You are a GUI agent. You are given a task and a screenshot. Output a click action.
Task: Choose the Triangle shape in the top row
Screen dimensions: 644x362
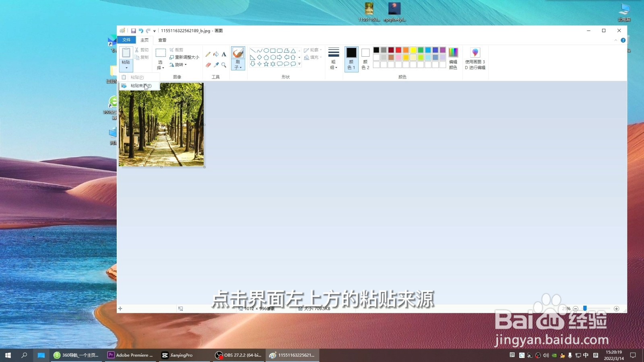tap(293, 51)
